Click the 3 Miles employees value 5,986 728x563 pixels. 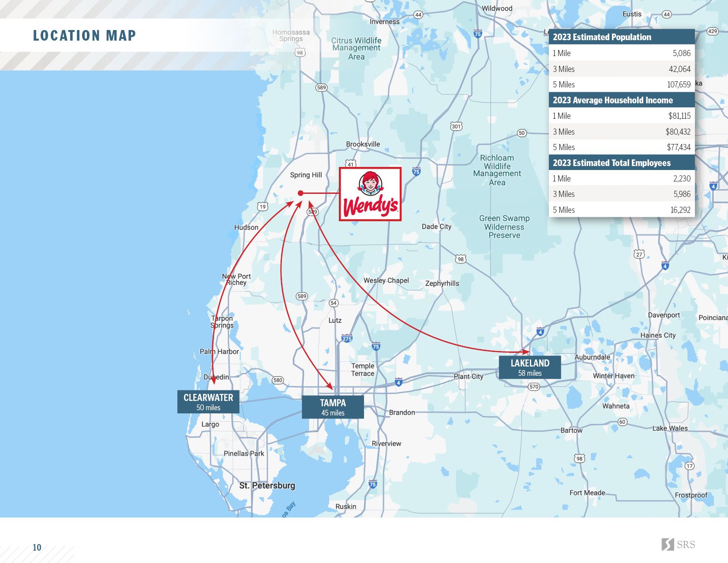(682, 194)
